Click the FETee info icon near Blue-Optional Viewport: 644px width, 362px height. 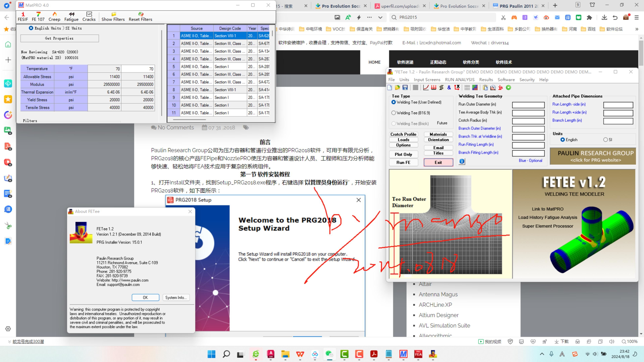462,161
